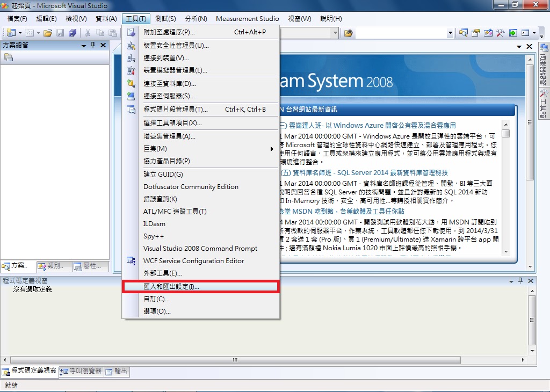Click the Properties icon in 方案總管 panel
This screenshot has height=392, width=550.
[9, 57]
